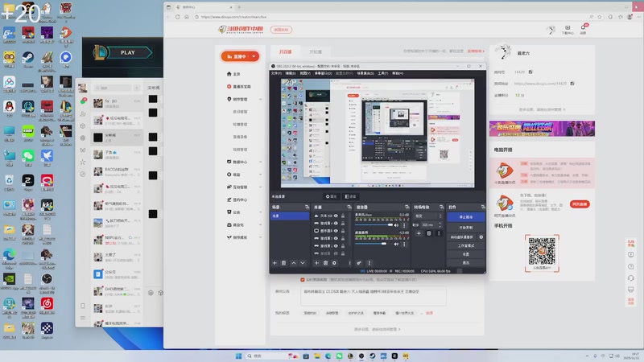This screenshot has width=644, height=362.
Task: Click the red 网页直播 button
Action: click(580, 204)
